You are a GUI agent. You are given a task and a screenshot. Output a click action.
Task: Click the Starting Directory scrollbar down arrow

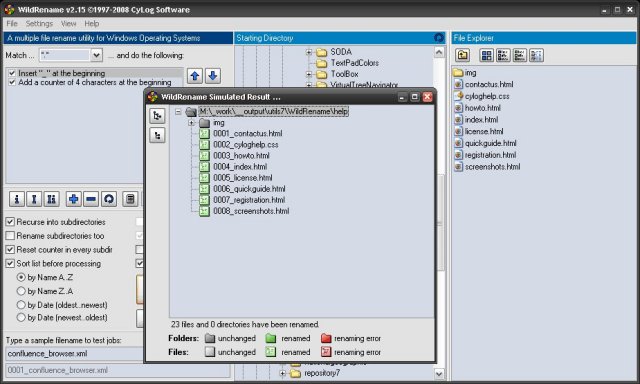(x=439, y=374)
